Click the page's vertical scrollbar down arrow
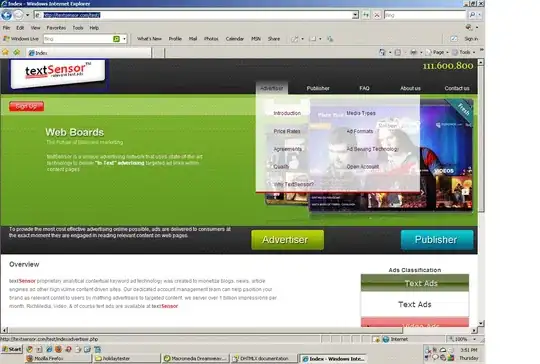The height and width of the screenshot is (364, 540). 481,323
